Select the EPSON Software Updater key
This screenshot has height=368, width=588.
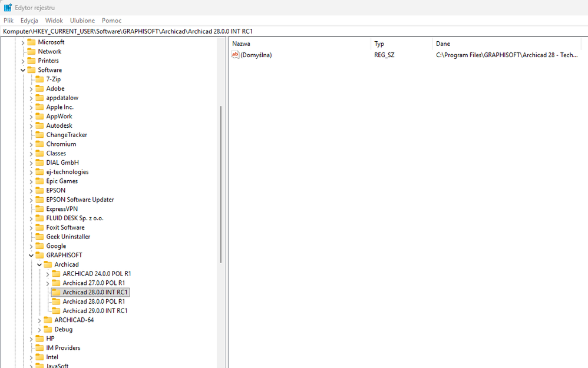(x=80, y=200)
